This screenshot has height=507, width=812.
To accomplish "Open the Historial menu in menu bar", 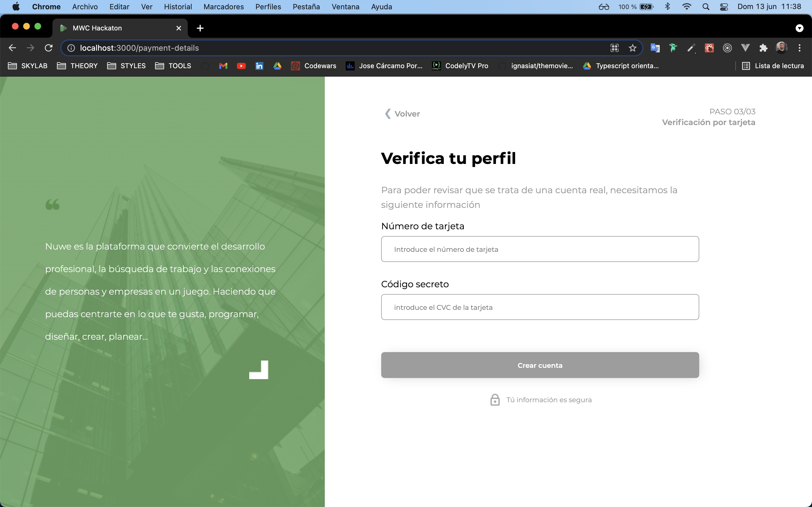I will click(178, 7).
